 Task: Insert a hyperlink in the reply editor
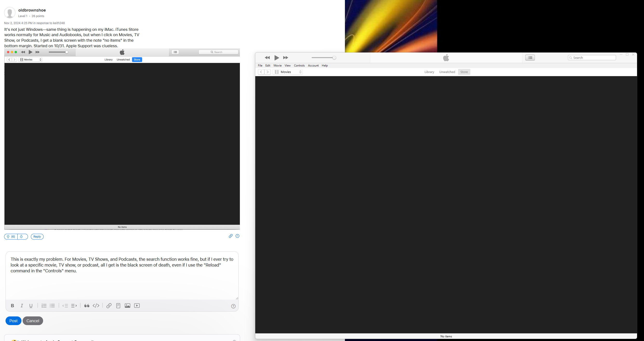(x=109, y=306)
